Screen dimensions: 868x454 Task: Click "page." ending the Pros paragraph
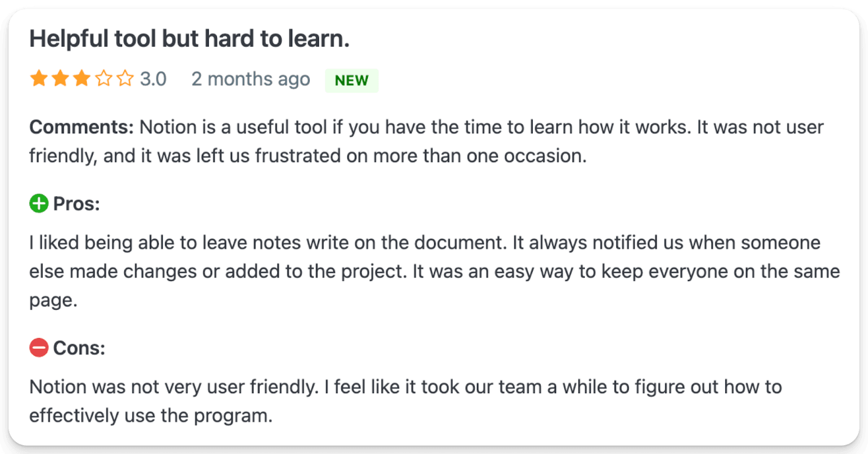tap(53, 300)
